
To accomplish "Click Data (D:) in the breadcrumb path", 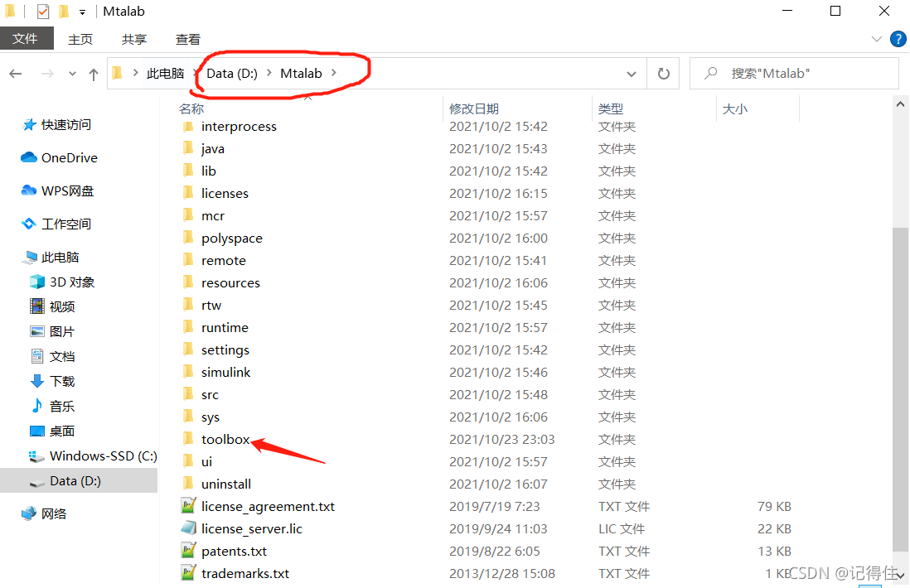I will tap(232, 73).
